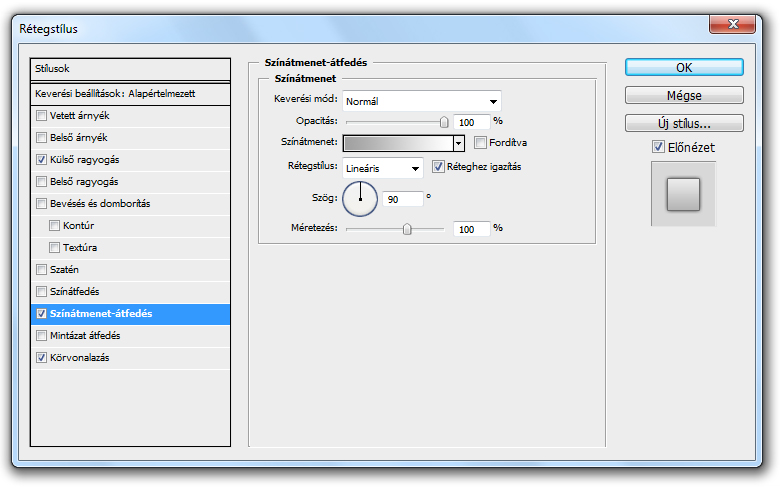The width and height of the screenshot is (780, 487).
Task: Select Keverési beállítások: Alapértelmezett entry
Action: [130, 94]
